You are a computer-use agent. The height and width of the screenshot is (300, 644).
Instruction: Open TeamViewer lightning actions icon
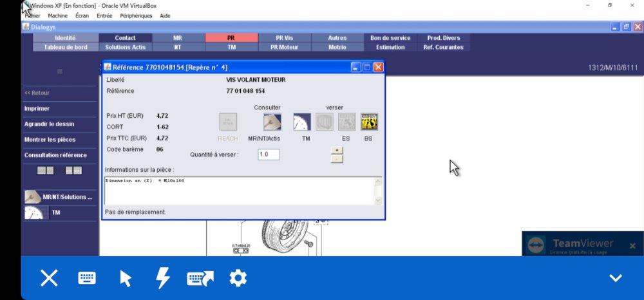click(164, 278)
